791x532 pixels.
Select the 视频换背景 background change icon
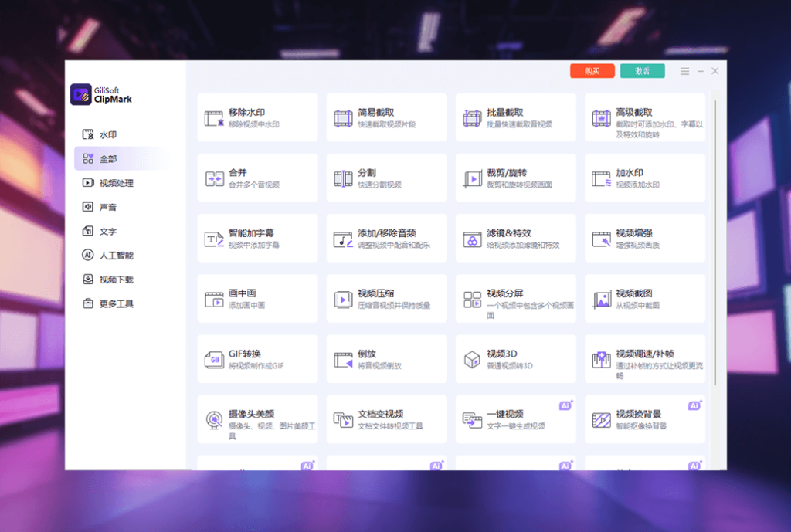tap(601, 419)
